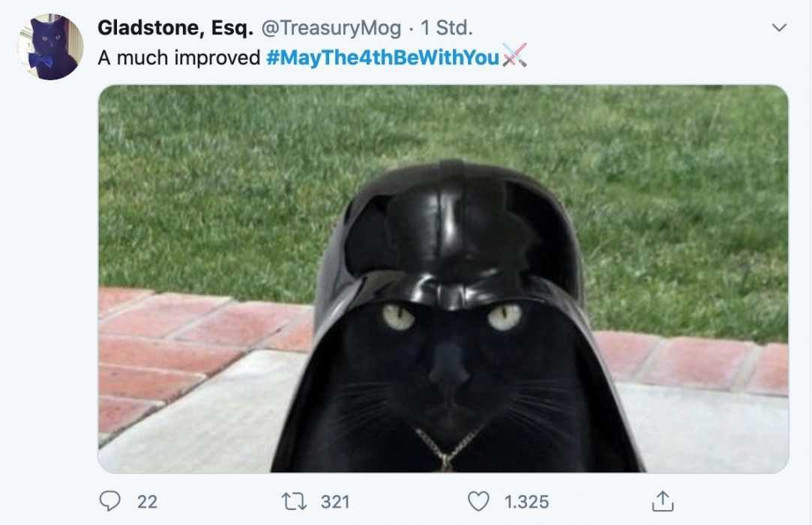
Task: Click the retweet count 321
Action: click(x=335, y=502)
